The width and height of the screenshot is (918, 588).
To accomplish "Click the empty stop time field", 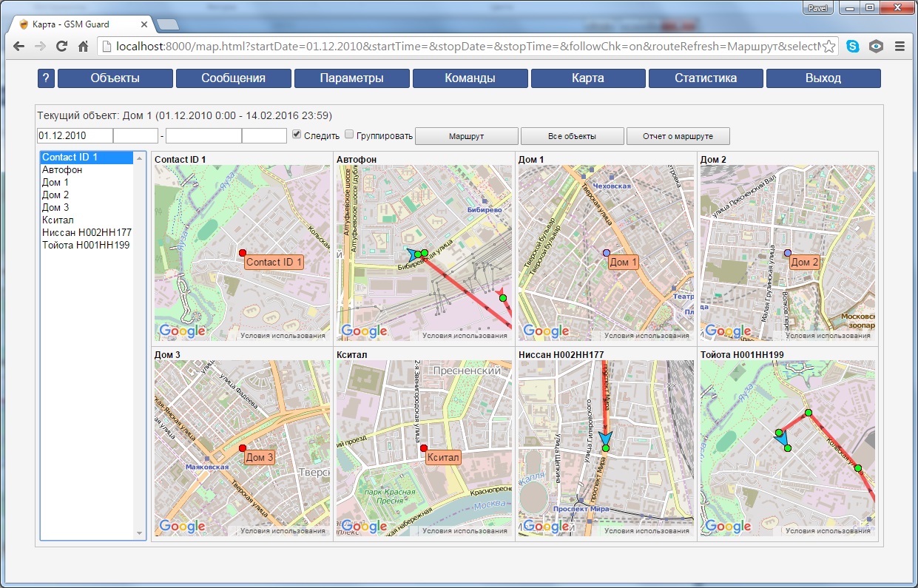I will [x=264, y=136].
